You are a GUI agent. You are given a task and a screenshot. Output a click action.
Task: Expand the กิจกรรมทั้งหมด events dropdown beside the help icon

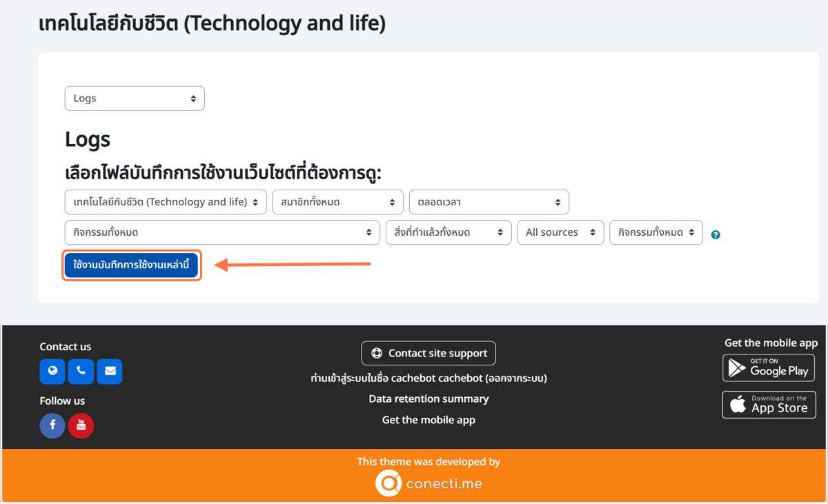tap(656, 232)
